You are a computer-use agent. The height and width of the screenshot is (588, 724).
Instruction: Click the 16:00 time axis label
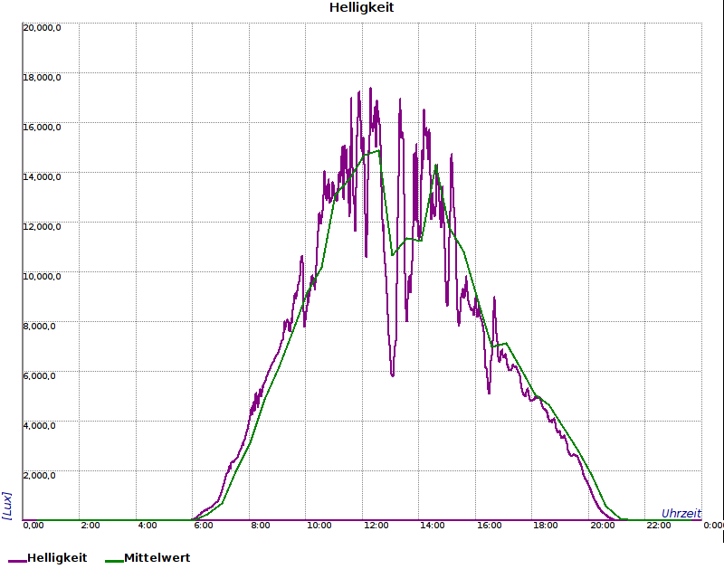[x=489, y=526]
